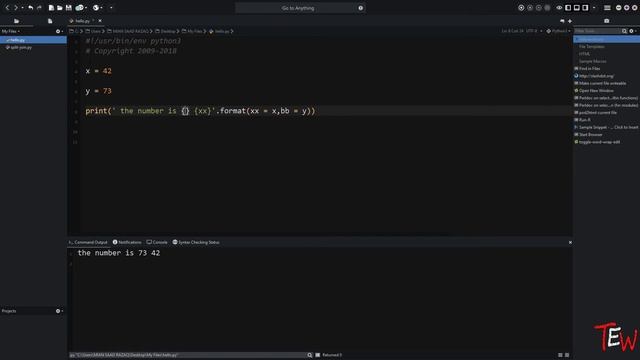Click the Desktop breadcrumb folder

click(x=166, y=31)
